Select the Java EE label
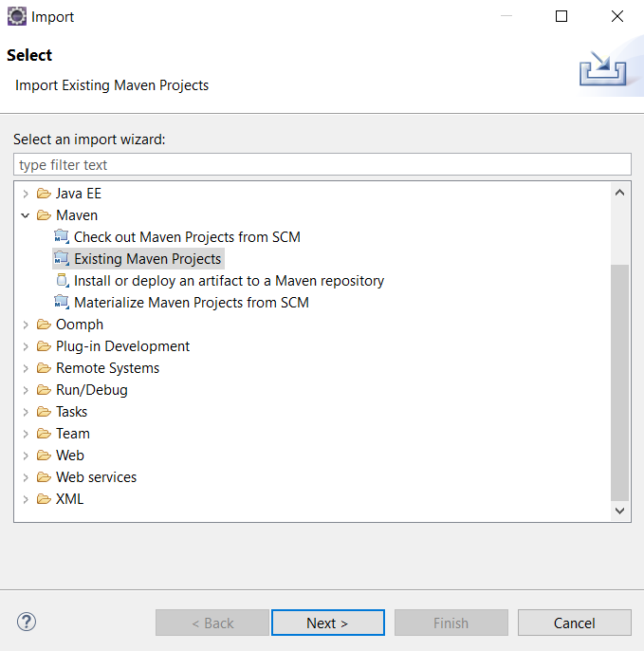The height and width of the screenshot is (651, 644). [x=79, y=194]
